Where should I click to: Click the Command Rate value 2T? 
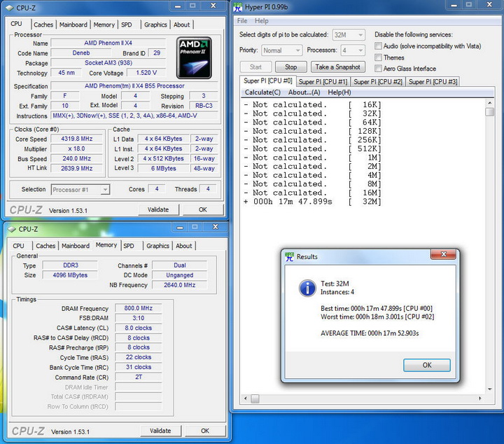[x=138, y=377]
